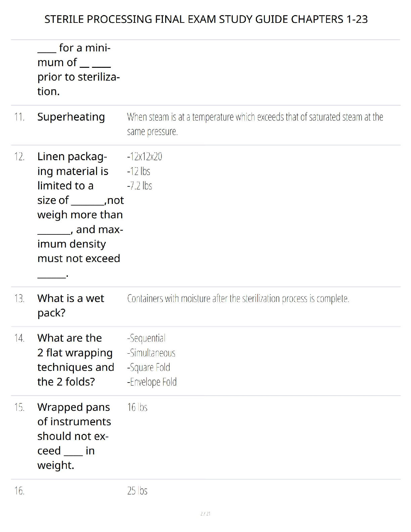The image size is (411, 532).
Task: Click the study guide title heading
Action: coord(206,19)
